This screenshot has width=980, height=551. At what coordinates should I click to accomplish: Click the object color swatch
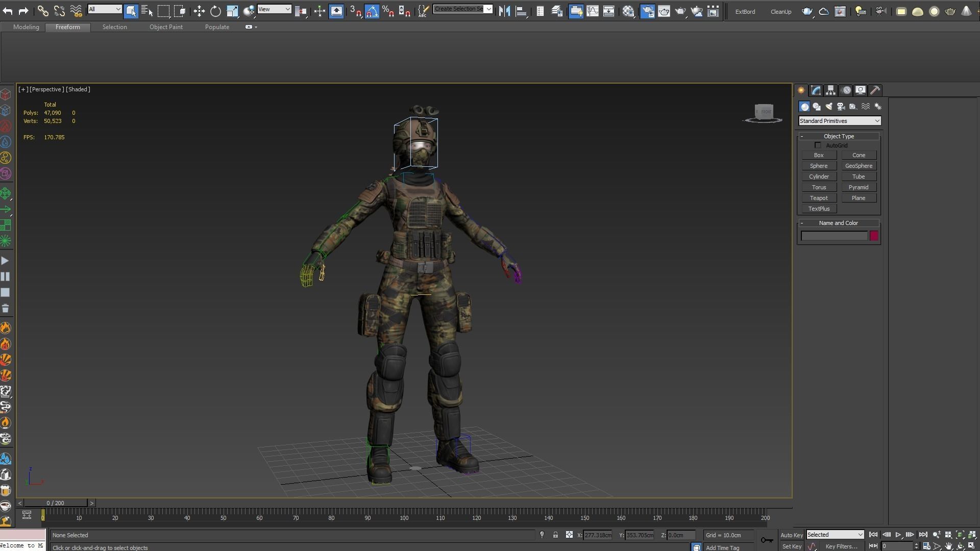pyautogui.click(x=874, y=236)
